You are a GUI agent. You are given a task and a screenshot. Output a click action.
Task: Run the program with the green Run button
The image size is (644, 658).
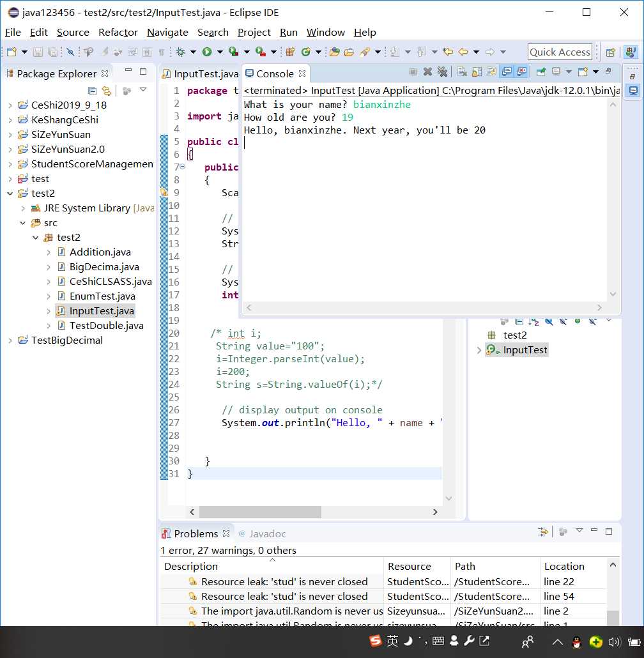207,52
